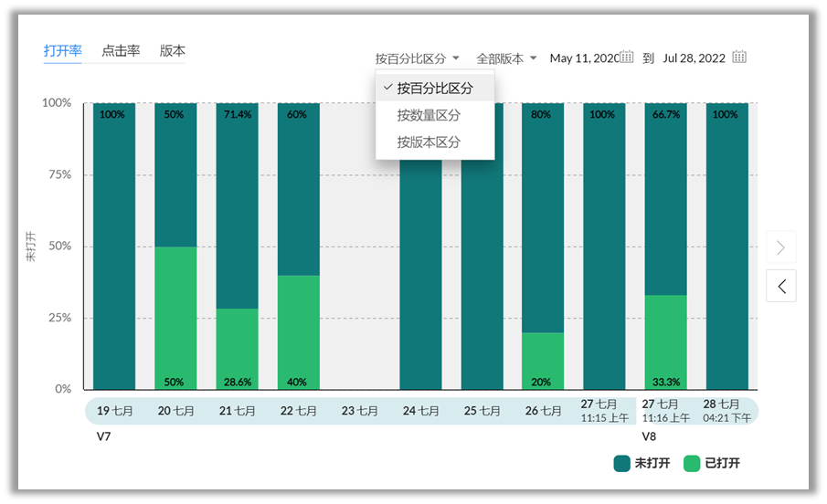Choose 按数量区分 from the dropdown list
This screenshot has width=827, height=504.
pyautogui.click(x=429, y=115)
